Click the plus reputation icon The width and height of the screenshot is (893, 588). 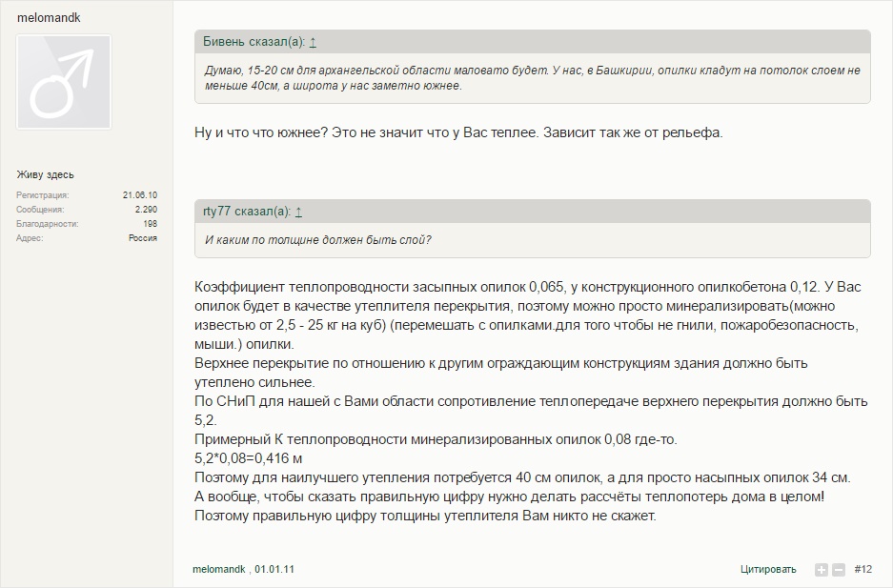(x=821, y=569)
